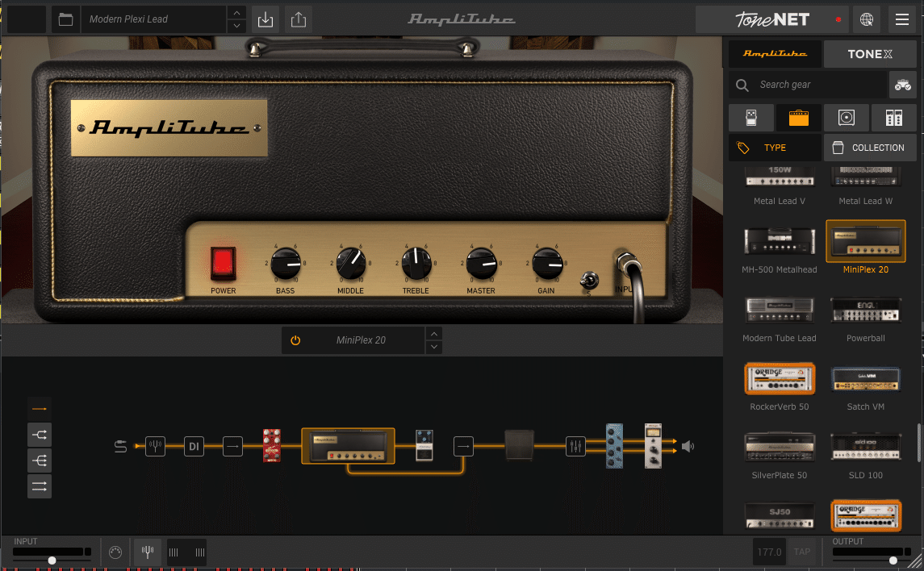Open the Modern Plexi Lead preset name field
Screen dimensions: 924x571
coord(154,19)
